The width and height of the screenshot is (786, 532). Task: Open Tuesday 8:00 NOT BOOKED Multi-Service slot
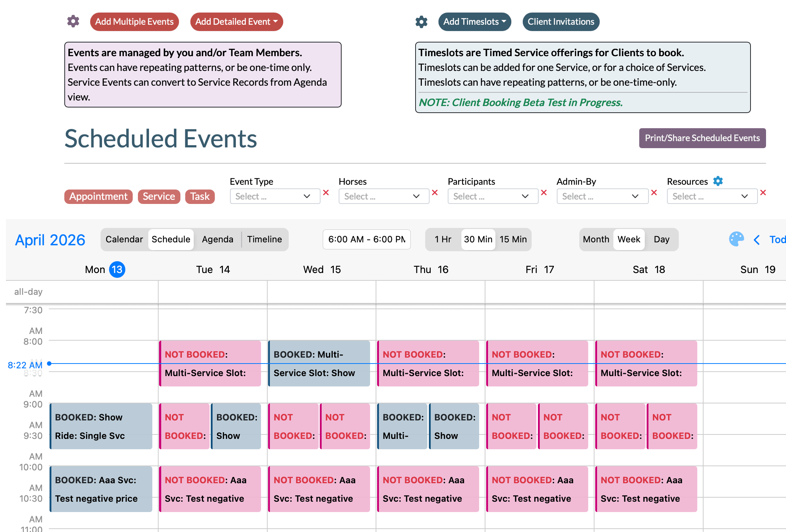tap(210, 364)
